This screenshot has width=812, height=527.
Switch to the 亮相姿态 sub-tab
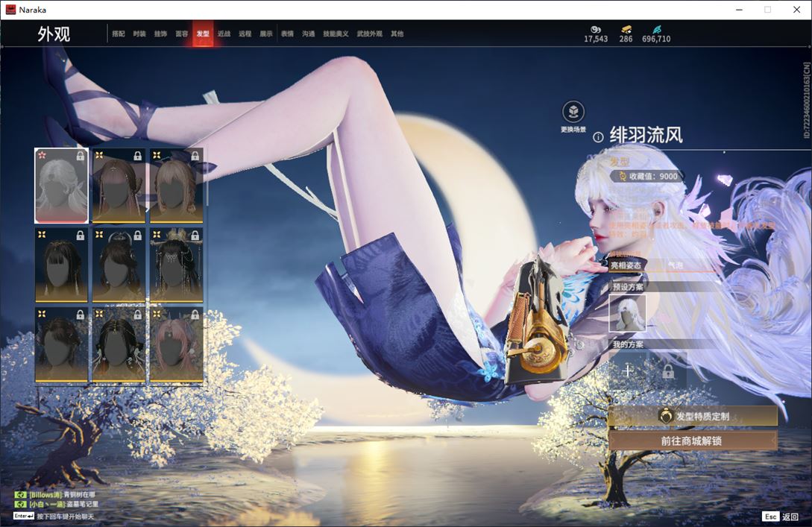point(626,265)
